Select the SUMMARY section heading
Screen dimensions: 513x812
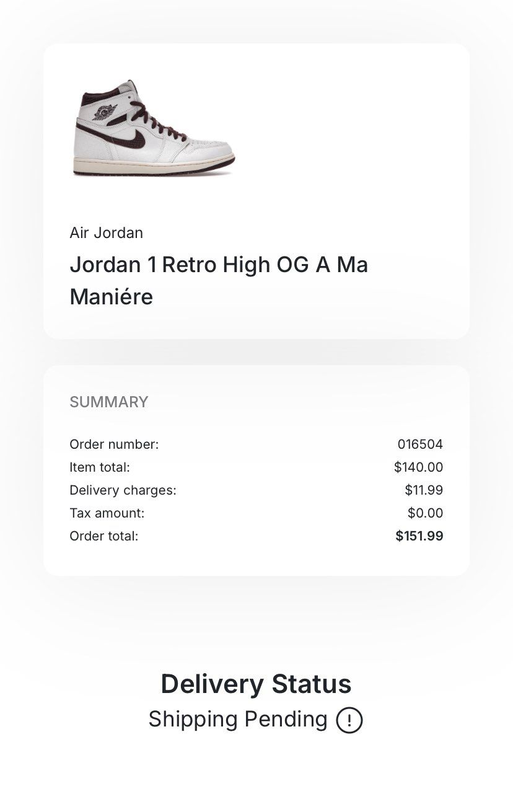[108, 402]
